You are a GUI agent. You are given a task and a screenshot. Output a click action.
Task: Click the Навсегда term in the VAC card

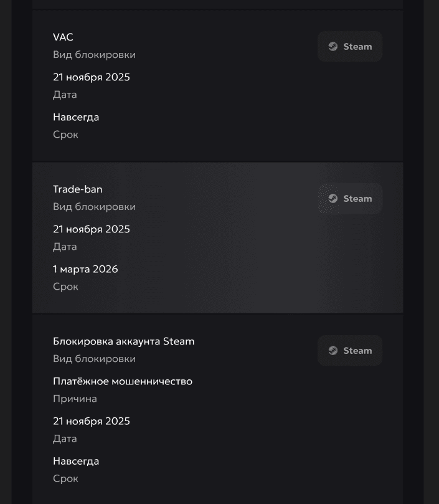[x=76, y=117]
